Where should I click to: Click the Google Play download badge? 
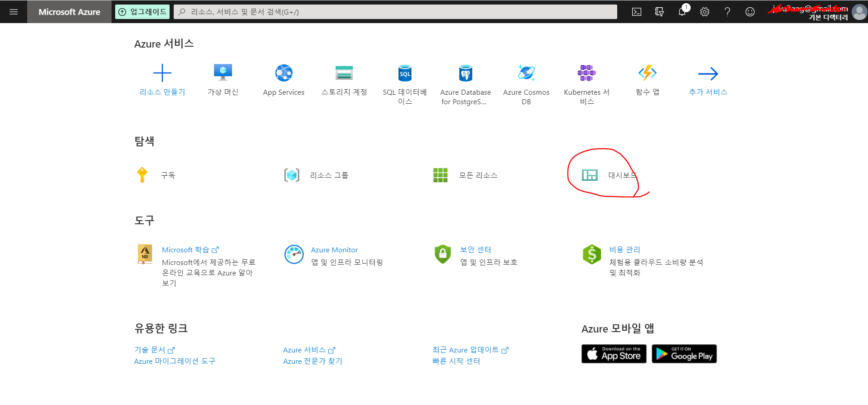pyautogui.click(x=684, y=354)
